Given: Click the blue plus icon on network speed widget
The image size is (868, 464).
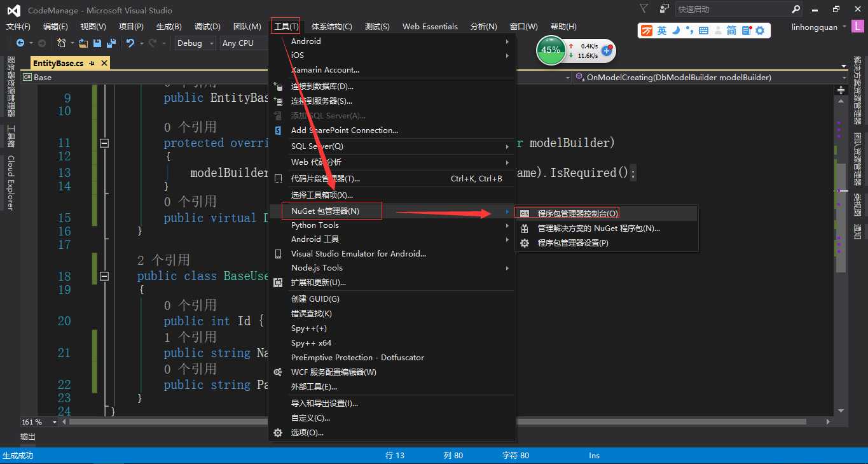Looking at the screenshot, I should 607,50.
